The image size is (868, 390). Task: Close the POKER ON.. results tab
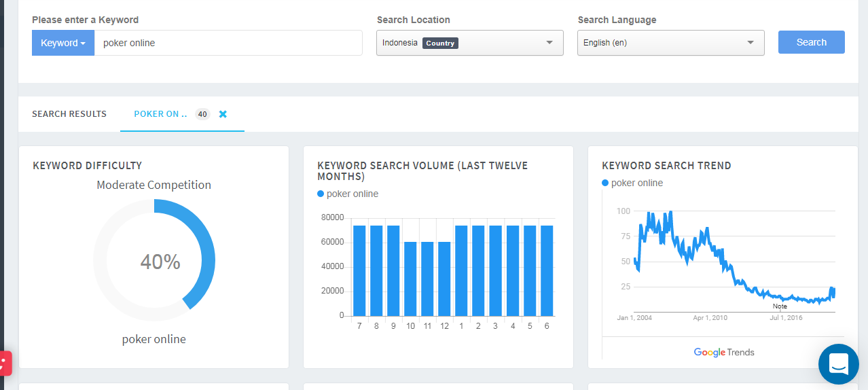pos(223,114)
